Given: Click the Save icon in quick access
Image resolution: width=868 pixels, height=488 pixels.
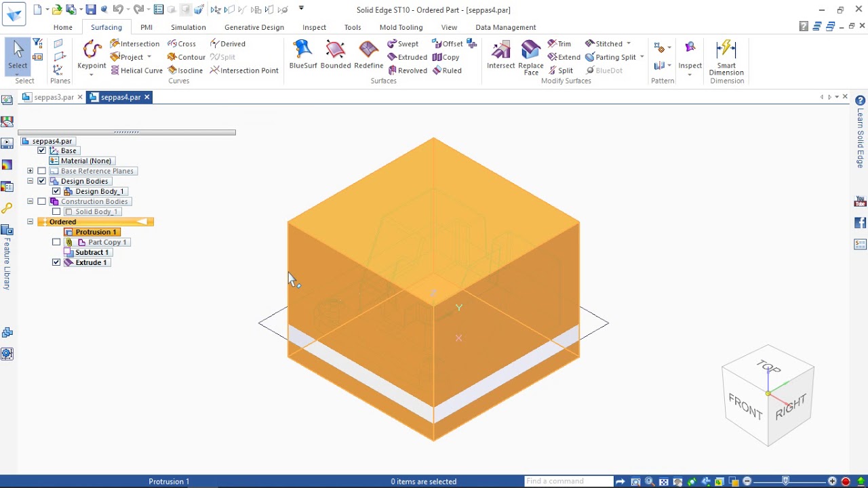Looking at the screenshot, I should tap(91, 9).
